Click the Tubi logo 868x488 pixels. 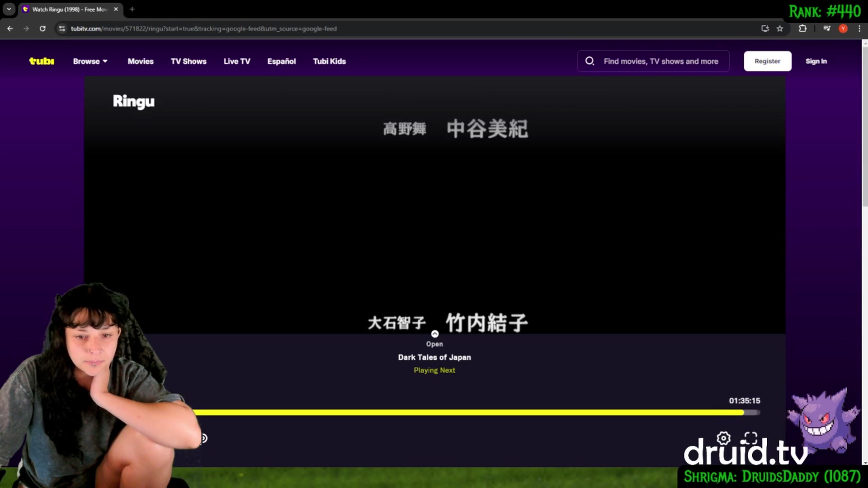[42, 61]
